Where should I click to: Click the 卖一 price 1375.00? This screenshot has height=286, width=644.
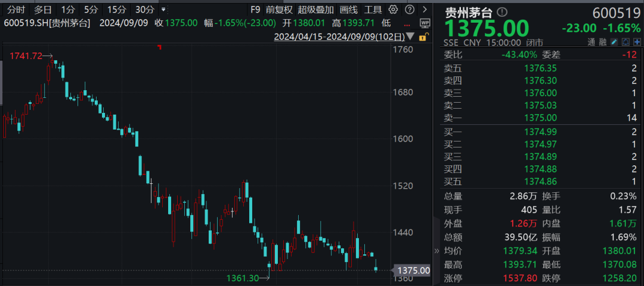point(540,118)
